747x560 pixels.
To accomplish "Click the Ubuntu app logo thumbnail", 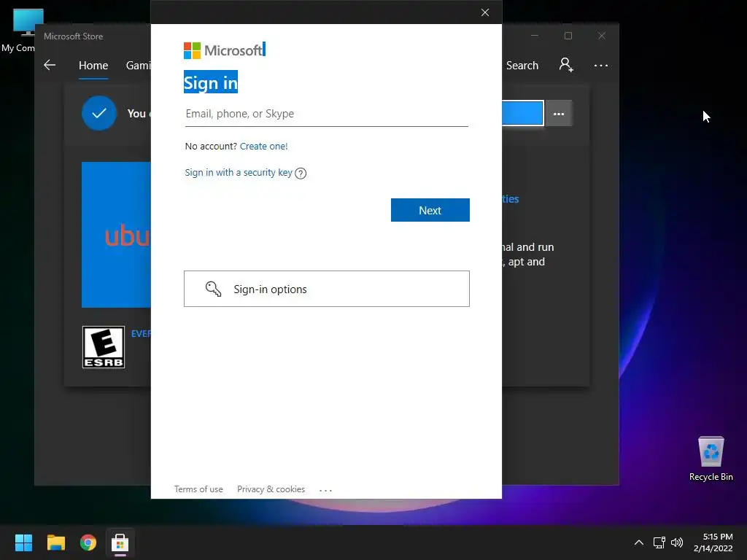I will [x=116, y=235].
